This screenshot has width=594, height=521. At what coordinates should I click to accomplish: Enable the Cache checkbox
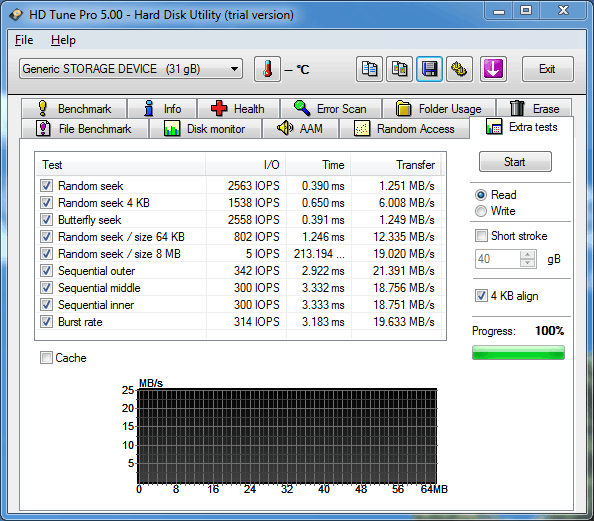[x=46, y=358]
